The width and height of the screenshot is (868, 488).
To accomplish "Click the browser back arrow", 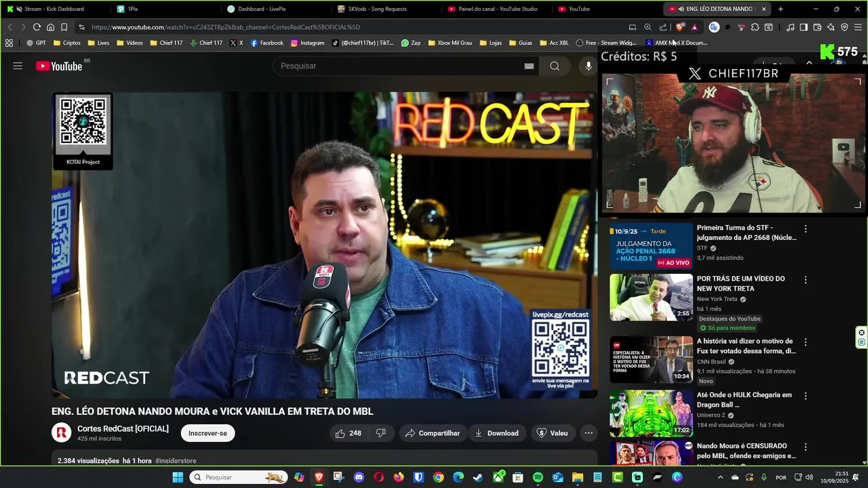I will pos(9,27).
